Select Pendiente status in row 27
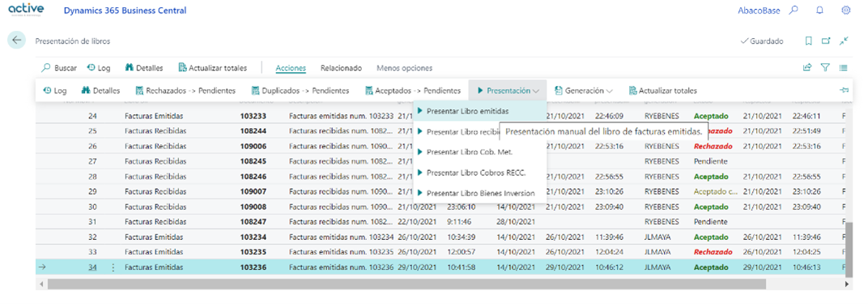 (x=710, y=161)
